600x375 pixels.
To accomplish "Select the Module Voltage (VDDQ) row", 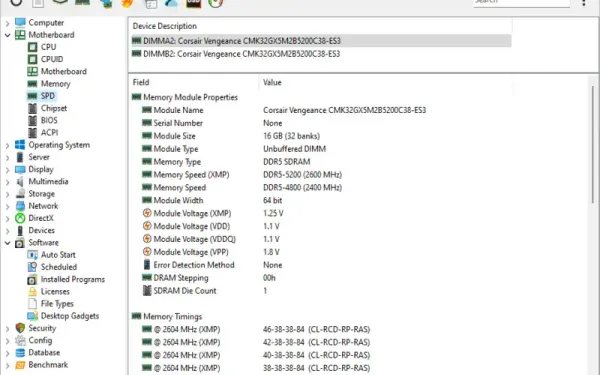I will pyautogui.click(x=321, y=239).
